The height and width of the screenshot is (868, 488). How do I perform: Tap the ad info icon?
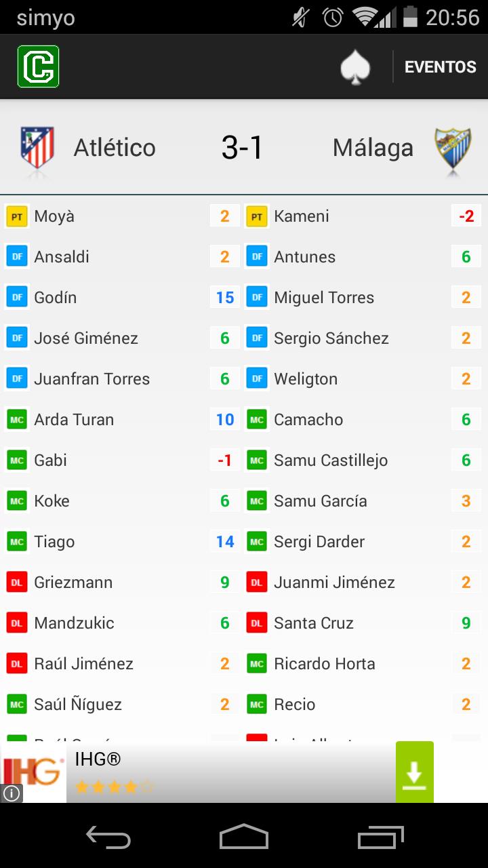12,793
